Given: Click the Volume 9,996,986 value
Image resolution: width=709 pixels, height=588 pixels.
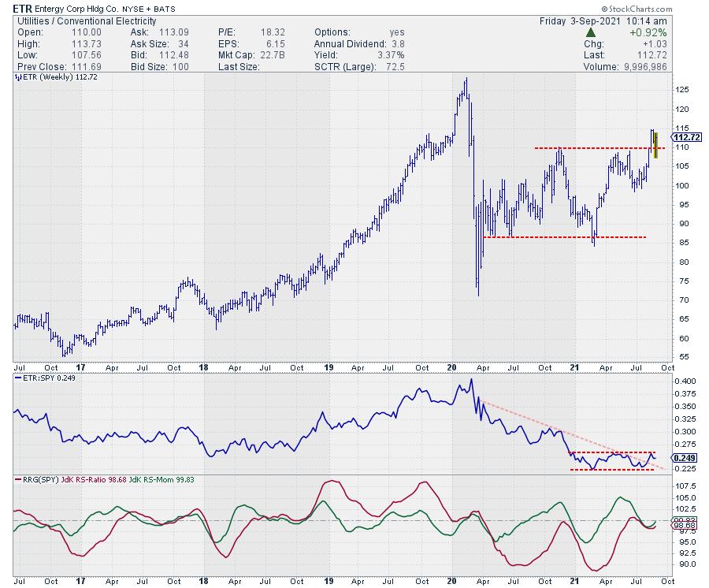Looking at the screenshot, I should pos(648,67).
